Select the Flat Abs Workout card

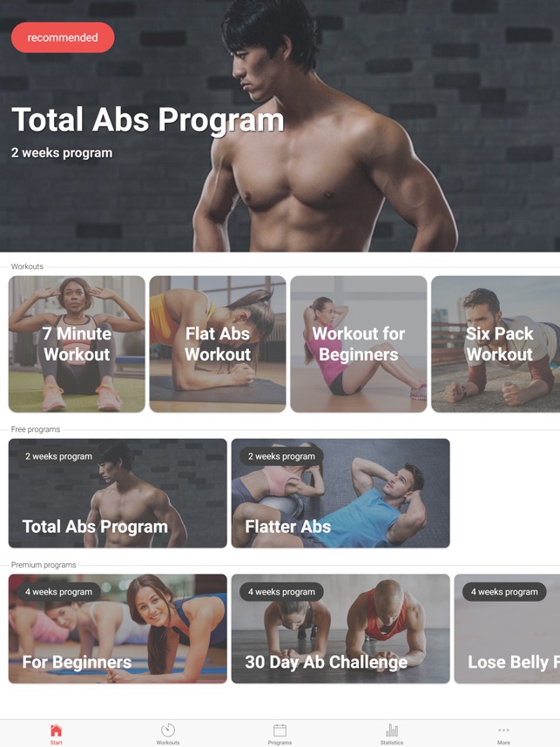click(218, 344)
